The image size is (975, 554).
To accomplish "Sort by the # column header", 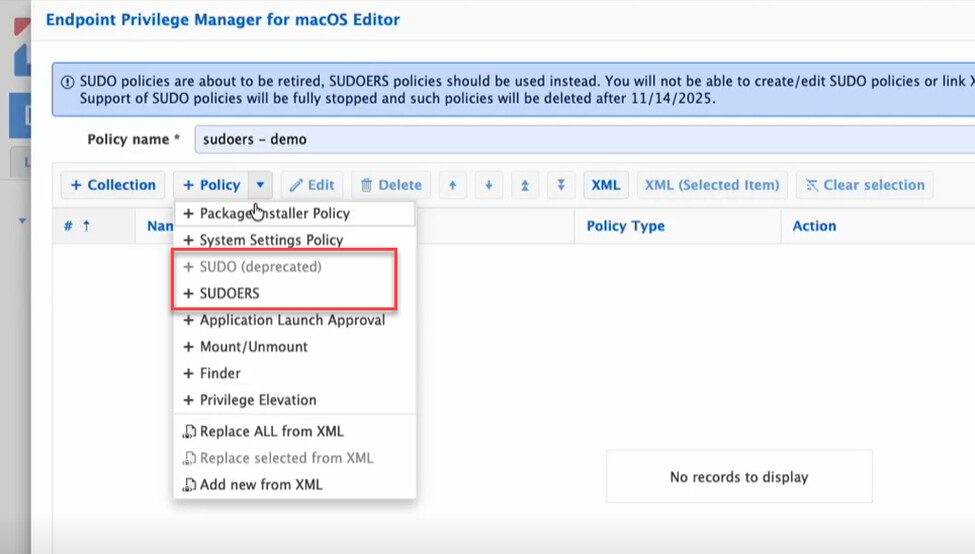I will [76, 226].
